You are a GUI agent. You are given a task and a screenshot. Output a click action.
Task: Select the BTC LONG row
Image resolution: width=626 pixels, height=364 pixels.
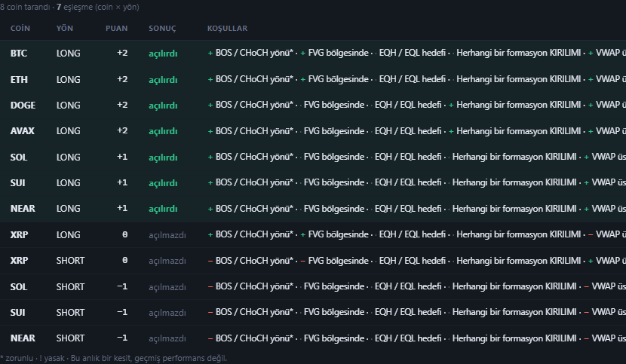313,53
